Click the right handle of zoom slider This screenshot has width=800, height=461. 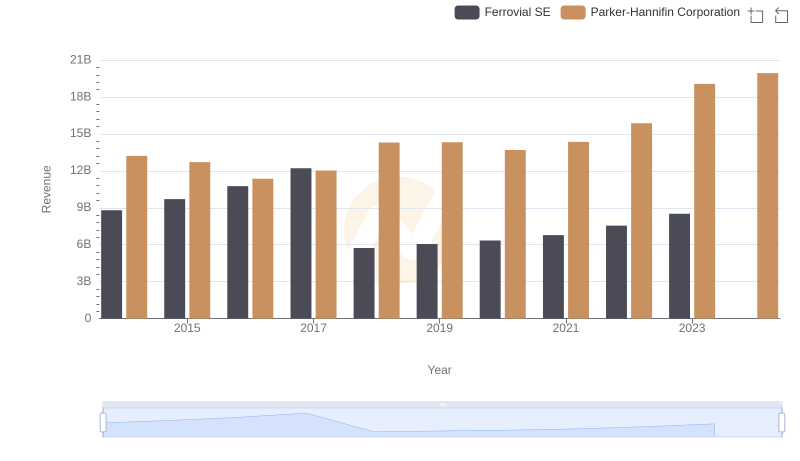[781, 423]
